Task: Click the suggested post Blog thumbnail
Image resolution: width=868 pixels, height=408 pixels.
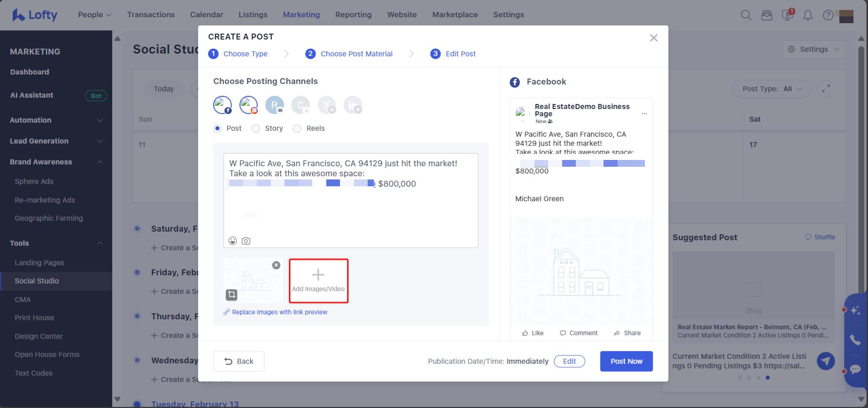Action: pyautogui.click(x=753, y=285)
